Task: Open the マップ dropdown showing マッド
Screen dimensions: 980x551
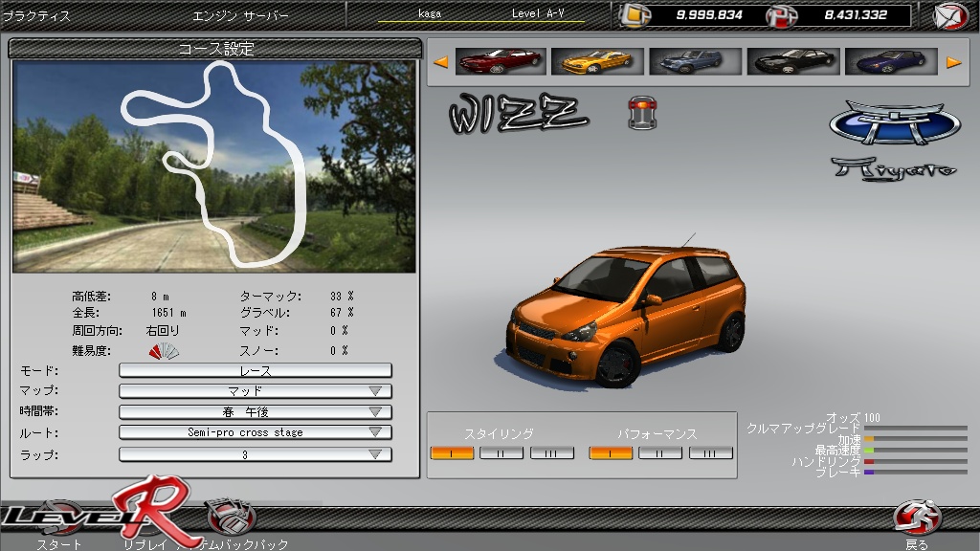Action: click(x=256, y=391)
